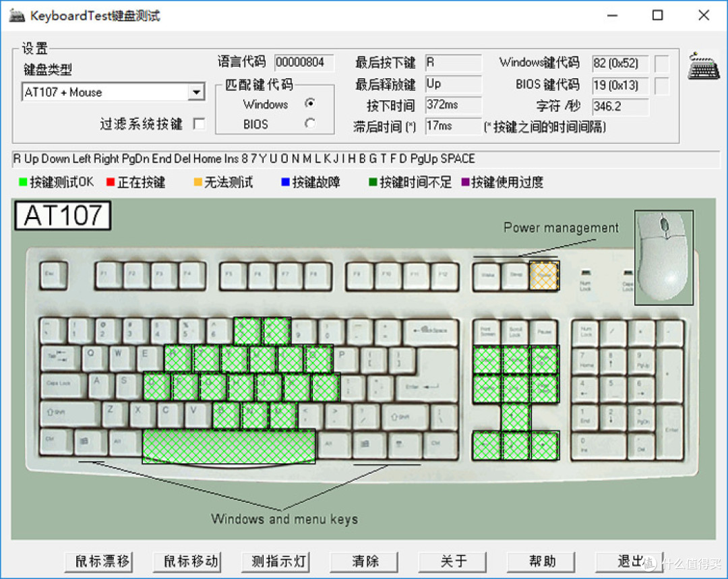The height and width of the screenshot is (579, 728).
Task: Click the 鼠标移动 button
Action: 187,561
